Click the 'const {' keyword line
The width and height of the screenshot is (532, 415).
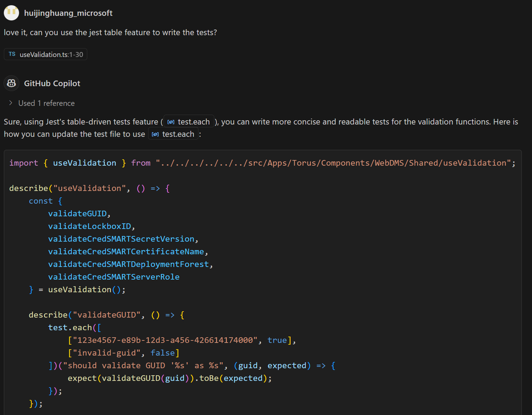point(46,201)
